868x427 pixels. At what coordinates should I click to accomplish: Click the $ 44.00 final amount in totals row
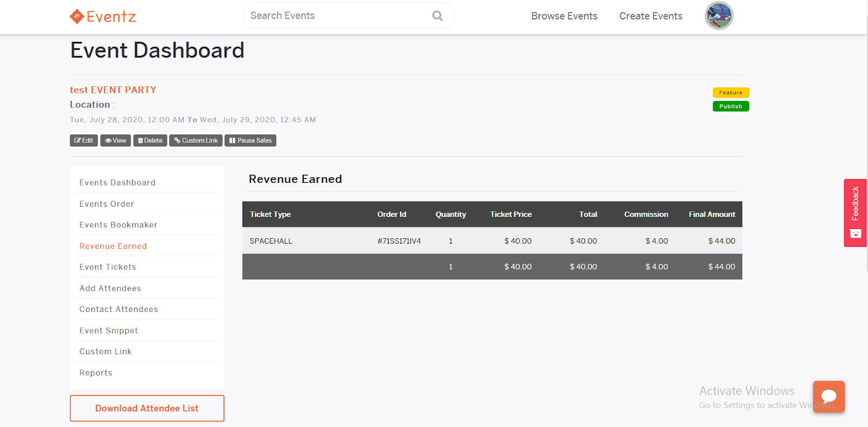(x=722, y=267)
